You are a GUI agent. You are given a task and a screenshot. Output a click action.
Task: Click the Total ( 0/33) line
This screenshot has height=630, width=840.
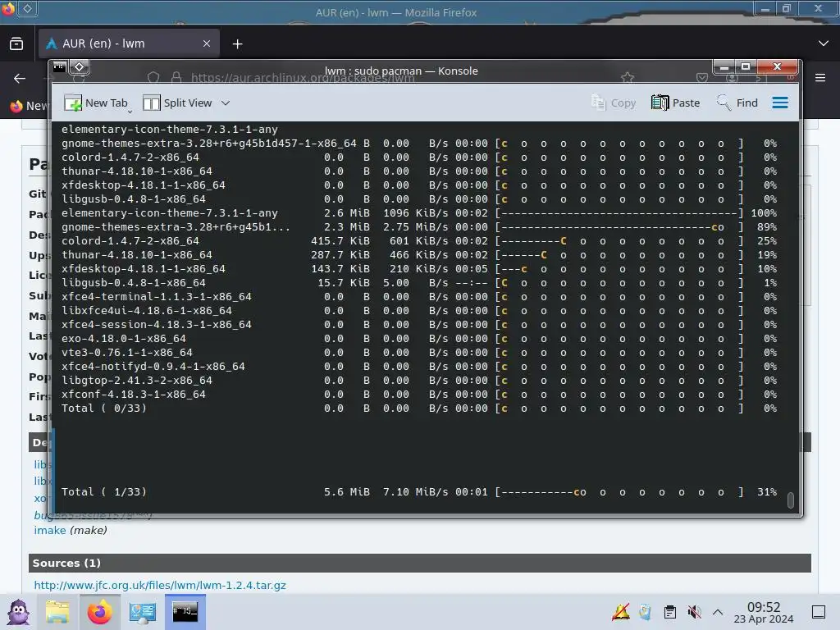[x=419, y=409]
